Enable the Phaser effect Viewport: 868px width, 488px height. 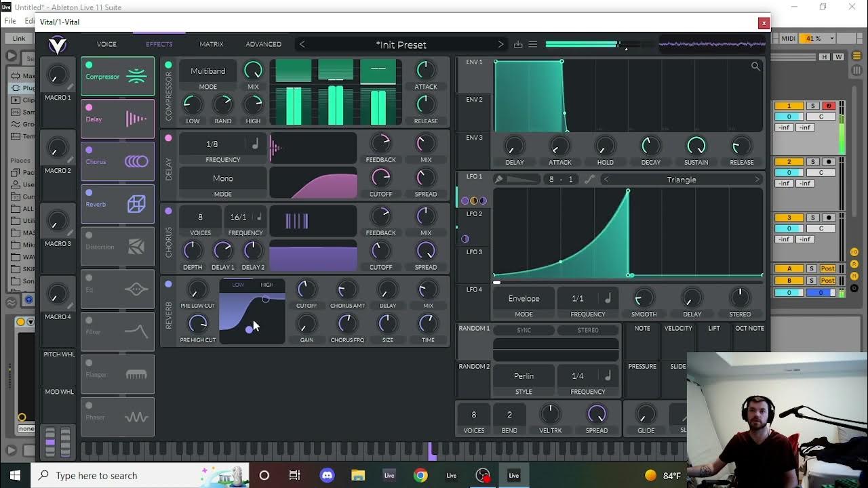[89, 406]
